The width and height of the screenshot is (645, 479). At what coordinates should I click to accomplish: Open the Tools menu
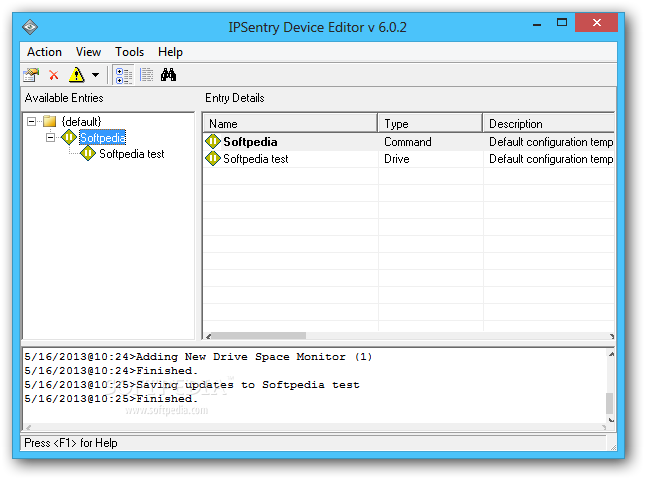tap(129, 52)
